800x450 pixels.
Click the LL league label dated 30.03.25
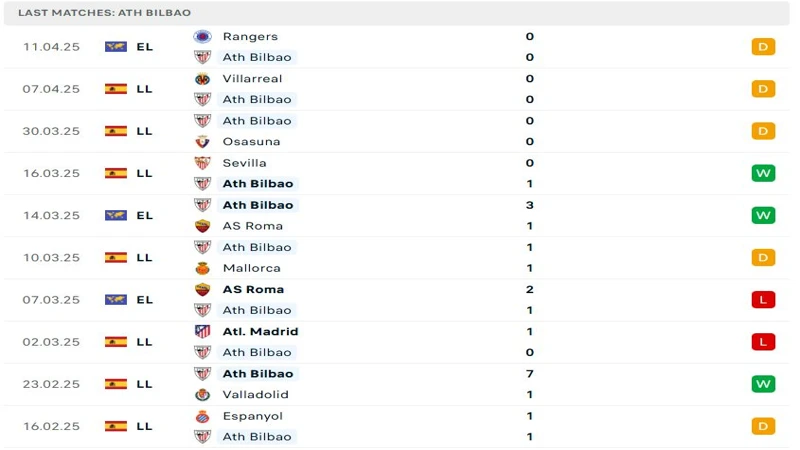pos(145,131)
